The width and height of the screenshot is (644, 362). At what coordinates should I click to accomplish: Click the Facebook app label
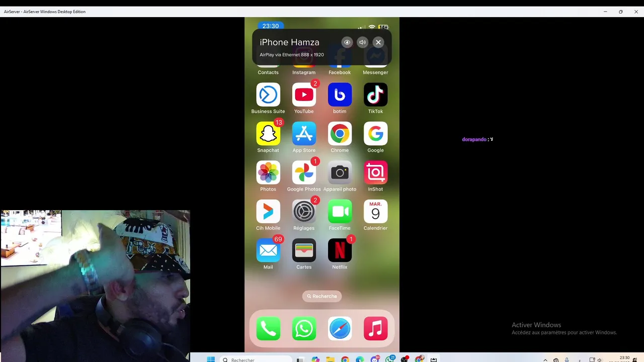340,72
